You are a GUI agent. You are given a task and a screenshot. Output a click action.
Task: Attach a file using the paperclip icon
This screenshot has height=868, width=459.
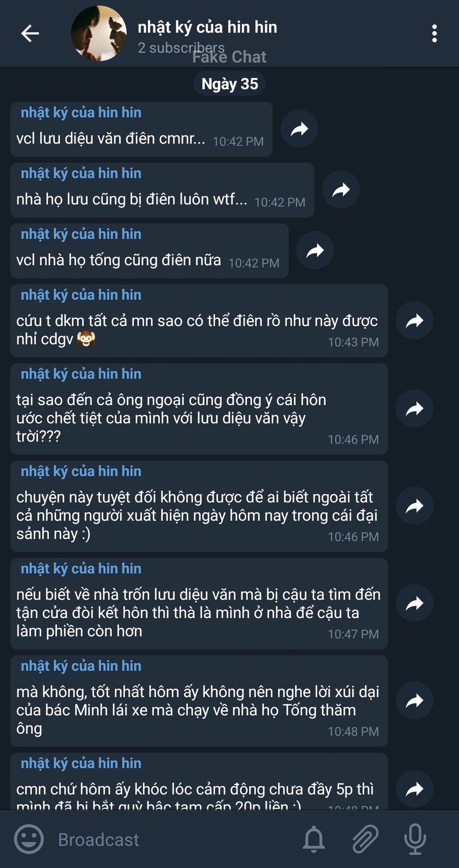point(365,839)
